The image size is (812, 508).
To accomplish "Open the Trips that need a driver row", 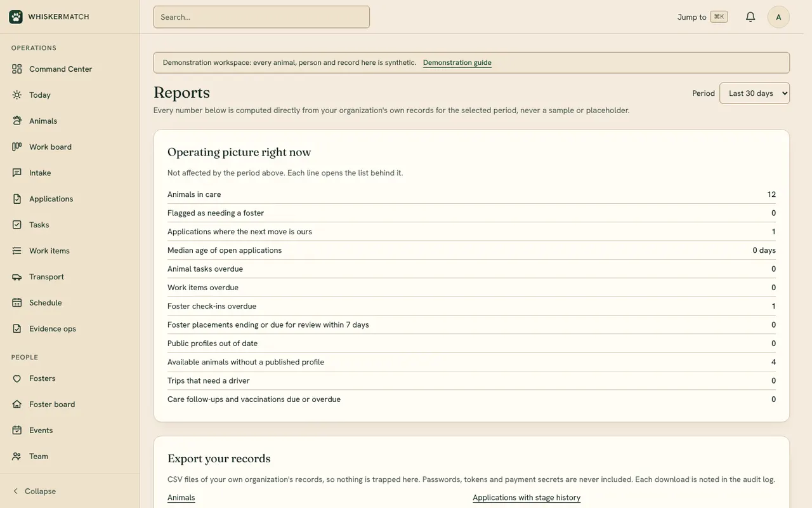I will pyautogui.click(x=471, y=380).
